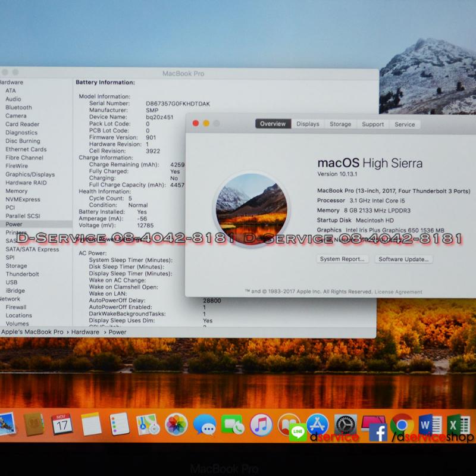Open System Preferences gear in the Dock
Screen dimensions: 476x476
(346, 424)
